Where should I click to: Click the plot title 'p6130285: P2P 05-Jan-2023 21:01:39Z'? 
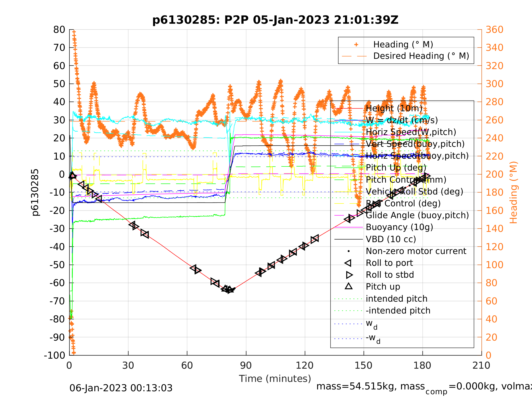pyautogui.click(x=275, y=20)
